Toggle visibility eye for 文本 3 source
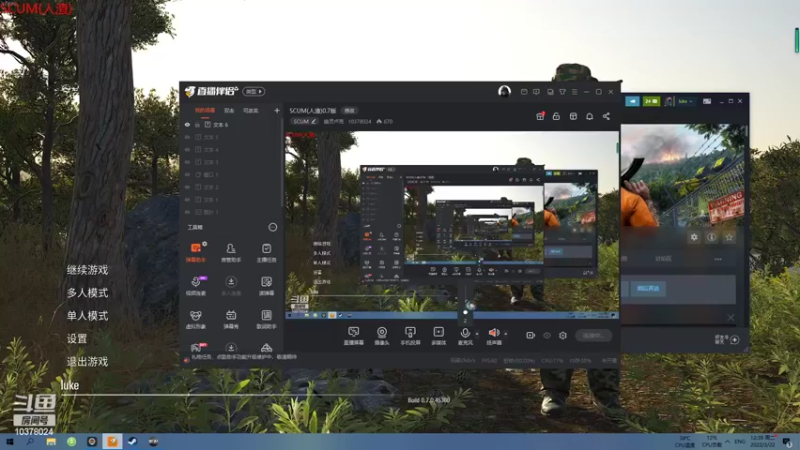This screenshot has width=800, height=450. (x=187, y=162)
